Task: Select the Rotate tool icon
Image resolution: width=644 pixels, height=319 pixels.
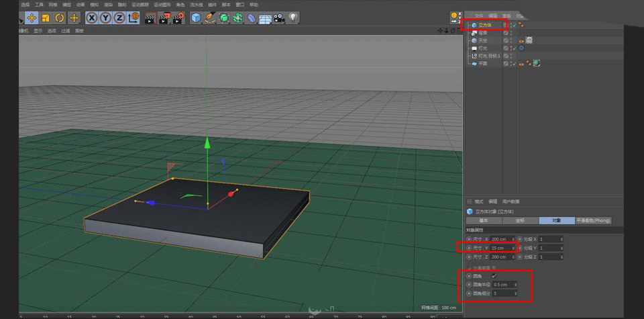Action: pos(60,18)
